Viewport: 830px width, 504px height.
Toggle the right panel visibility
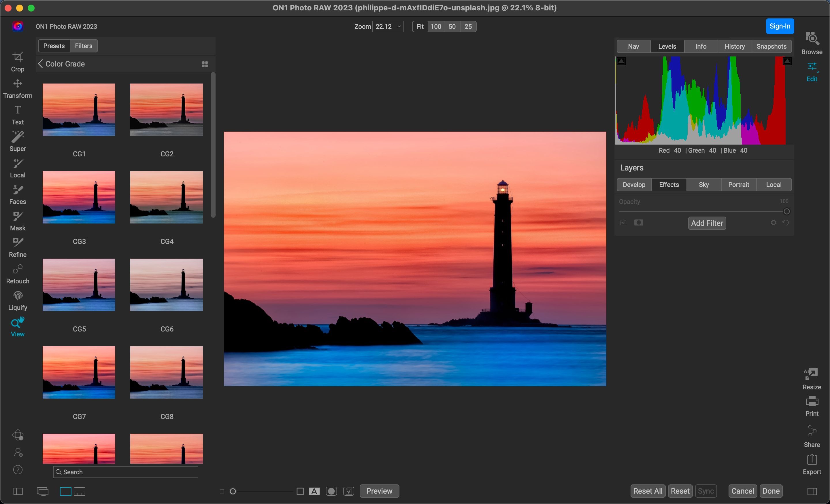pyautogui.click(x=812, y=492)
